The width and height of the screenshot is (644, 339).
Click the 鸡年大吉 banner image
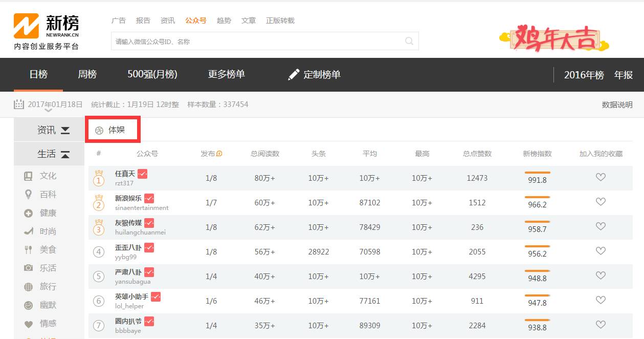click(x=554, y=38)
